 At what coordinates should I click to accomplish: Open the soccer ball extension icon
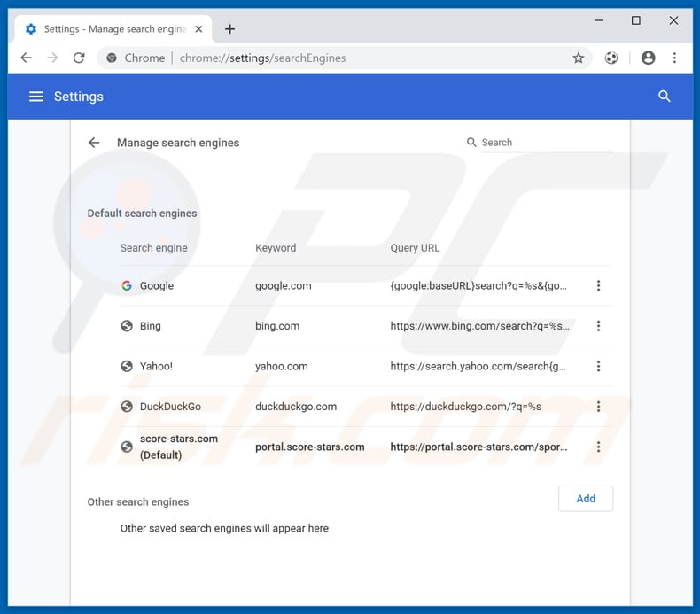(x=611, y=58)
